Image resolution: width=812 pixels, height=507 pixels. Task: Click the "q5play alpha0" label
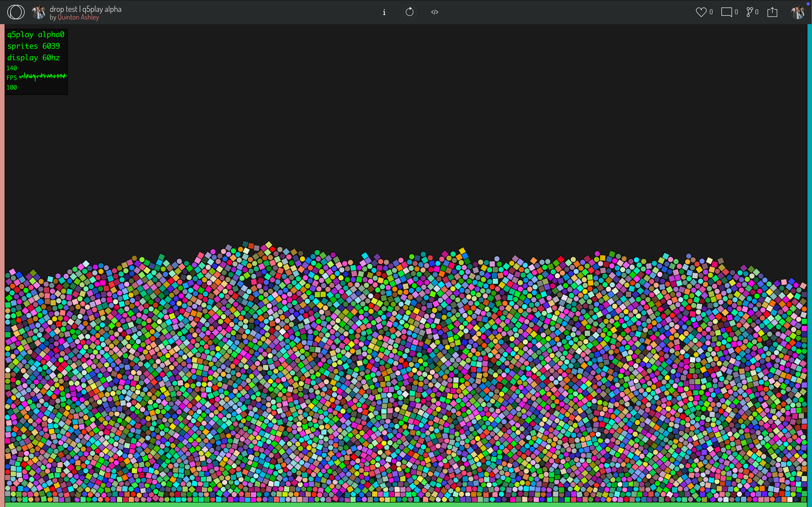(x=36, y=35)
